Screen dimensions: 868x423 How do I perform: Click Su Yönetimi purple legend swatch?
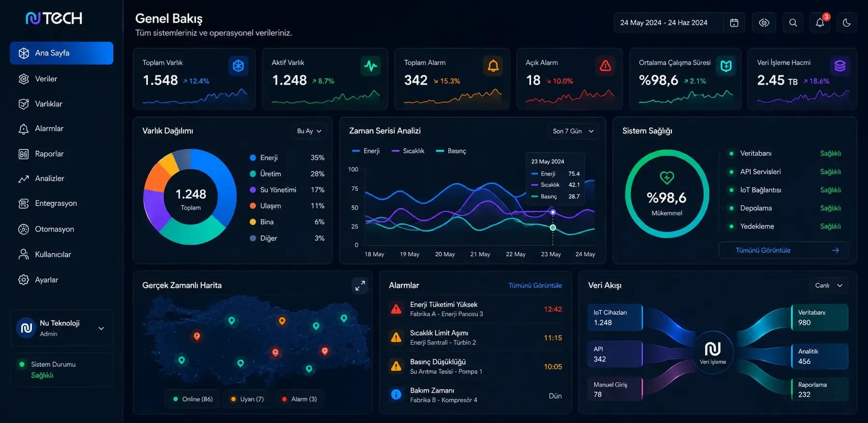[x=253, y=190]
